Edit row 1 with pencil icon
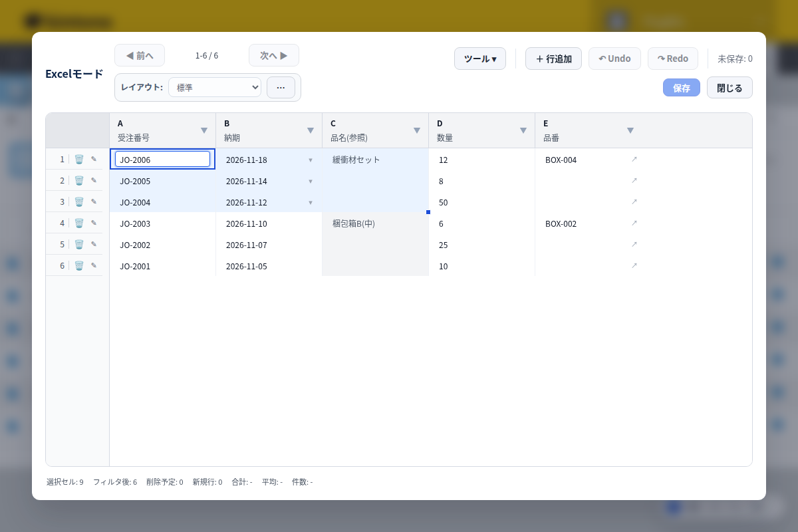Viewport: 798px width, 532px height. pyautogui.click(x=94, y=160)
